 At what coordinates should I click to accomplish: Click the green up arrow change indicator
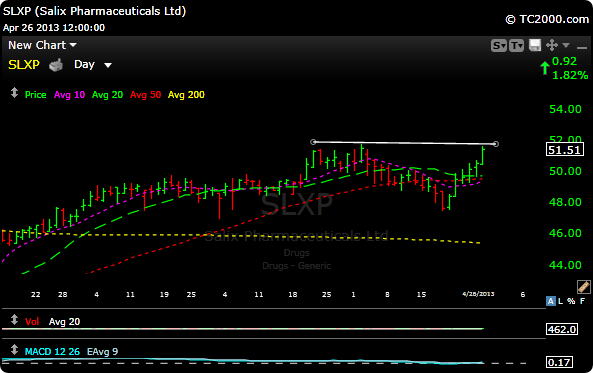[545, 68]
